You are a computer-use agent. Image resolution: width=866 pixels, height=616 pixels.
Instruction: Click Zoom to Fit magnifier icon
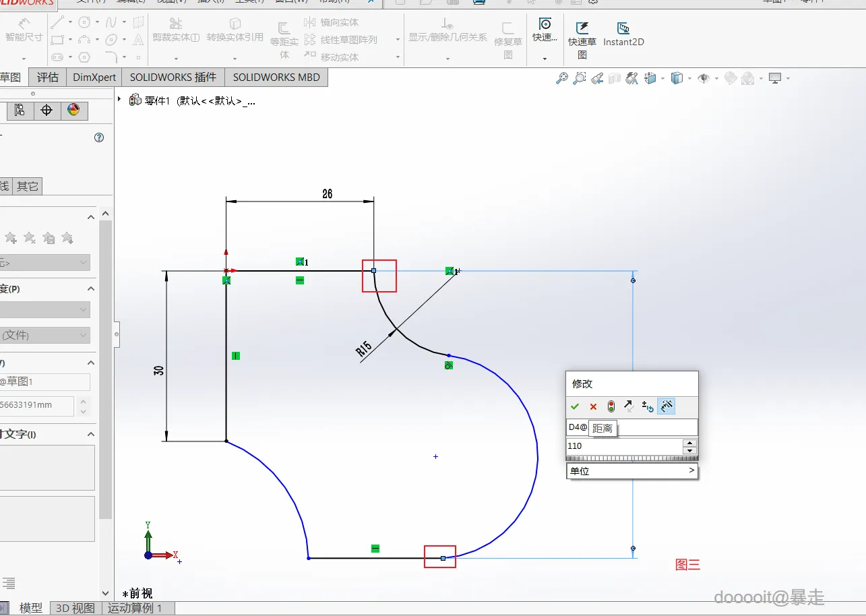[x=562, y=78]
